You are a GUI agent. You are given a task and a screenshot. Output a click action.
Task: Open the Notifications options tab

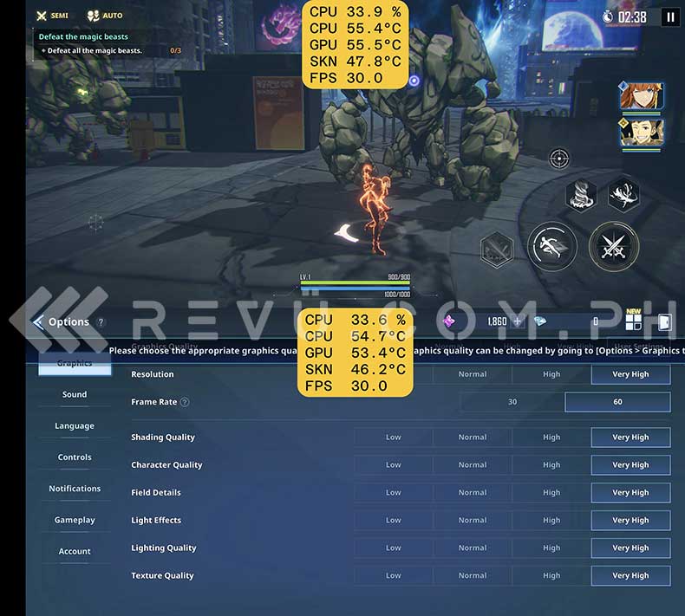(75, 489)
